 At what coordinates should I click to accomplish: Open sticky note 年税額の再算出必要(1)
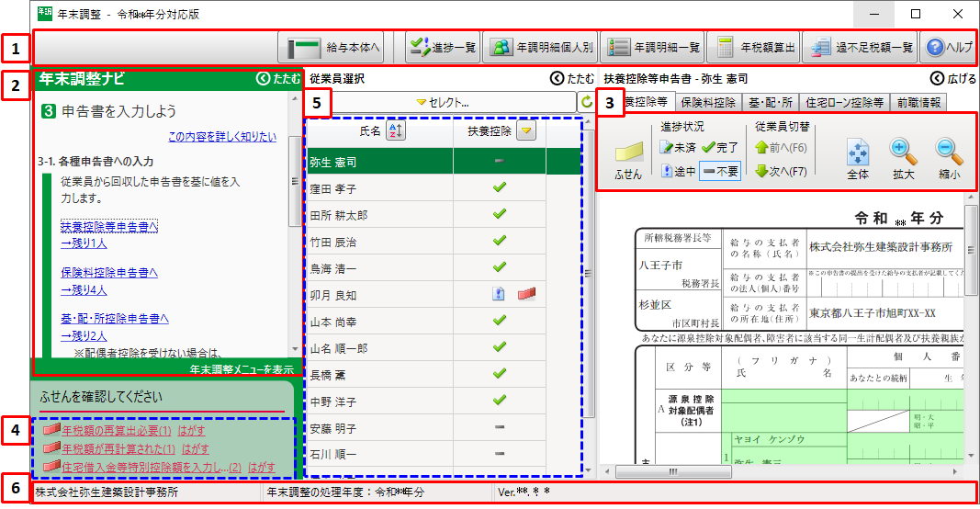[x=117, y=430]
